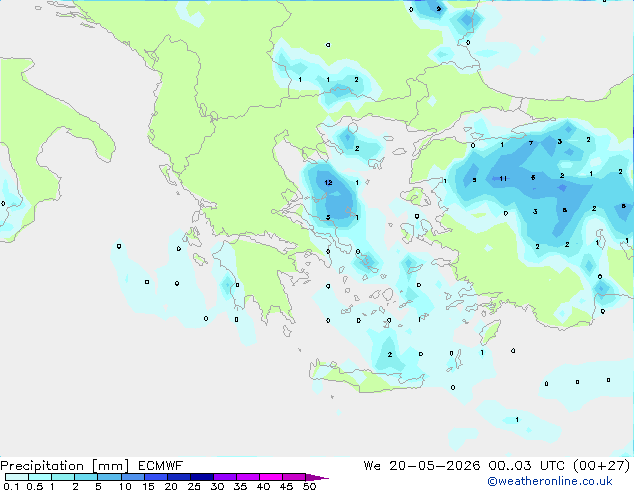Click the legend label '40'
Image resolution: width=634 pixels, height=490 pixels.
(x=263, y=486)
